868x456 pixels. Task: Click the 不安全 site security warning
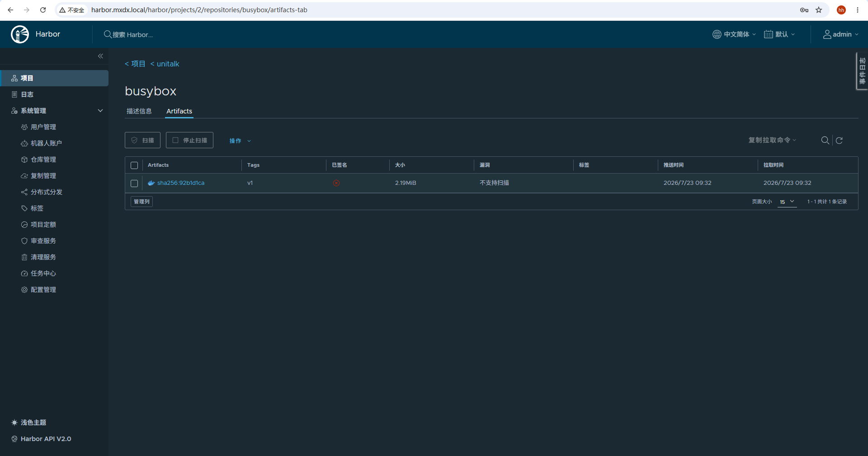[x=72, y=10]
